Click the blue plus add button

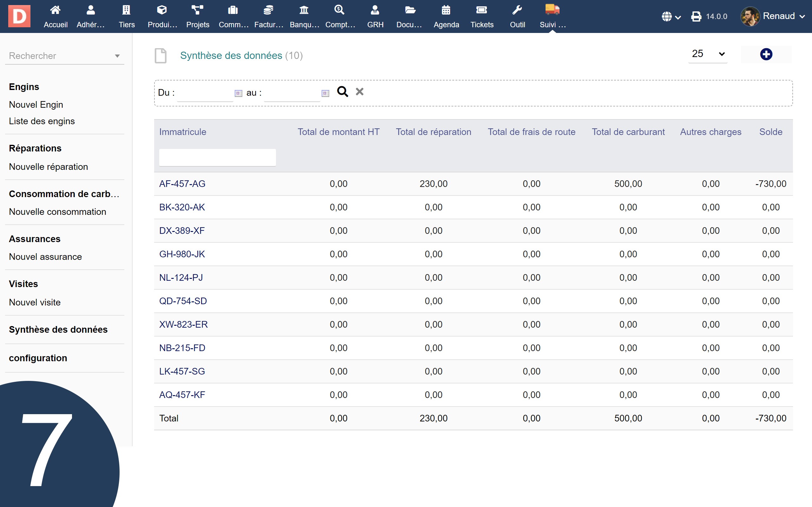coord(766,54)
